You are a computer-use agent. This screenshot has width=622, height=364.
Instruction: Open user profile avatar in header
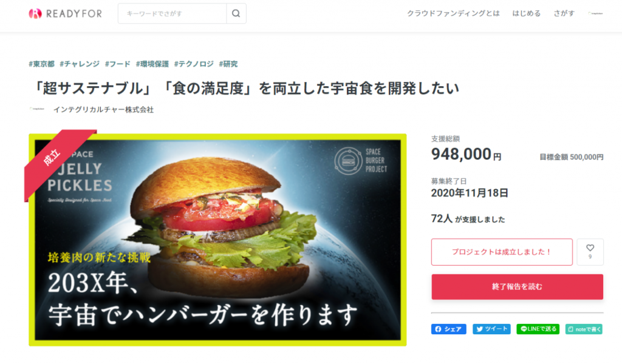click(x=595, y=13)
